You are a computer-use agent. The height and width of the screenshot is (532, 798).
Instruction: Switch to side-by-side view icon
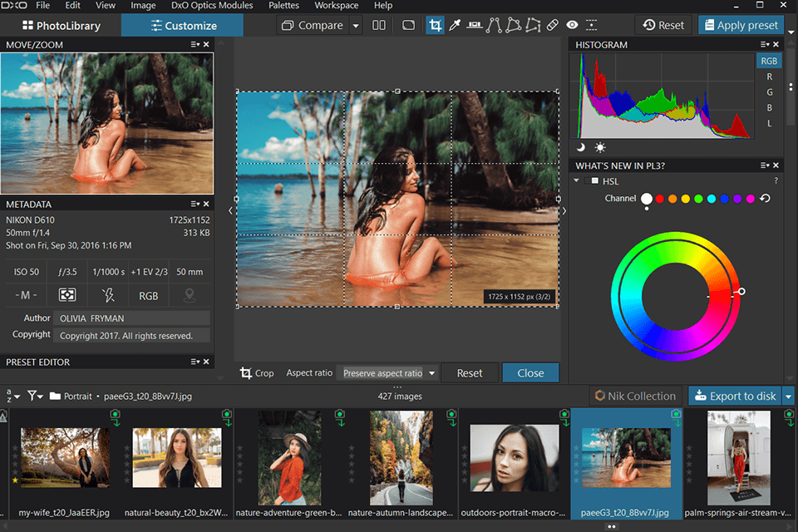(379, 25)
